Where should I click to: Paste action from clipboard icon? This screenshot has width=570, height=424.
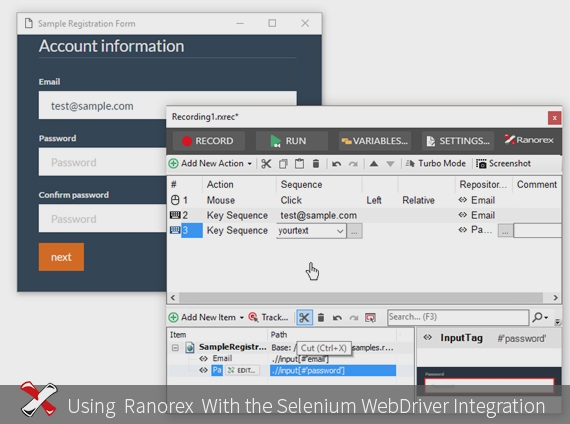299,164
